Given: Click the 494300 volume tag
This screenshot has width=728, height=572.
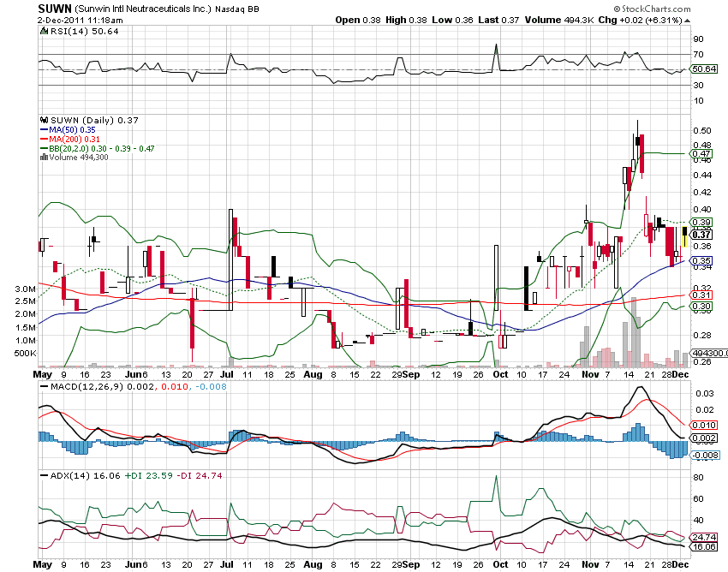Looking at the screenshot, I should [x=709, y=353].
